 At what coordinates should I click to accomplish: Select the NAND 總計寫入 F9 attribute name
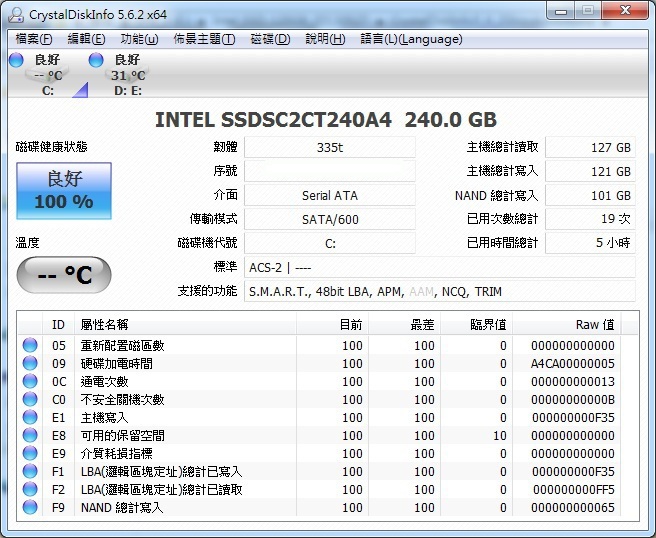pyautogui.click(x=122, y=507)
